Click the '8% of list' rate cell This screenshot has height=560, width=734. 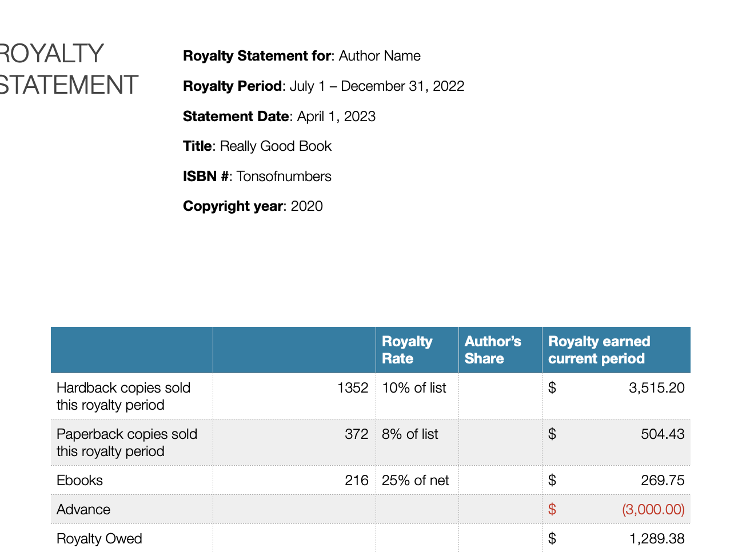tap(417, 442)
